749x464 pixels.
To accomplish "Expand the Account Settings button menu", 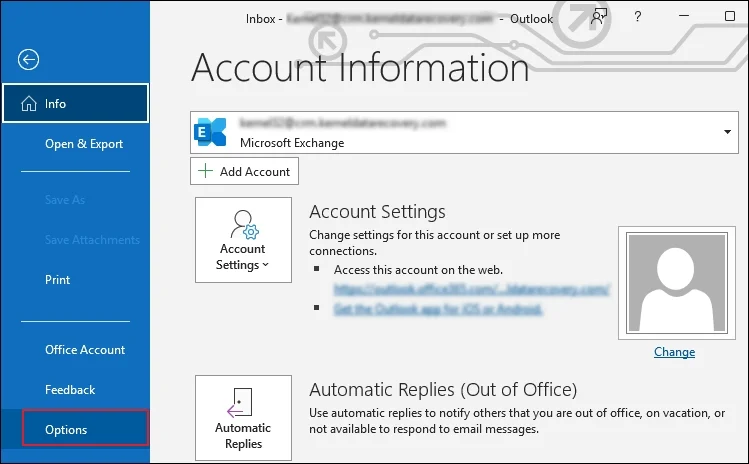I will (243, 240).
